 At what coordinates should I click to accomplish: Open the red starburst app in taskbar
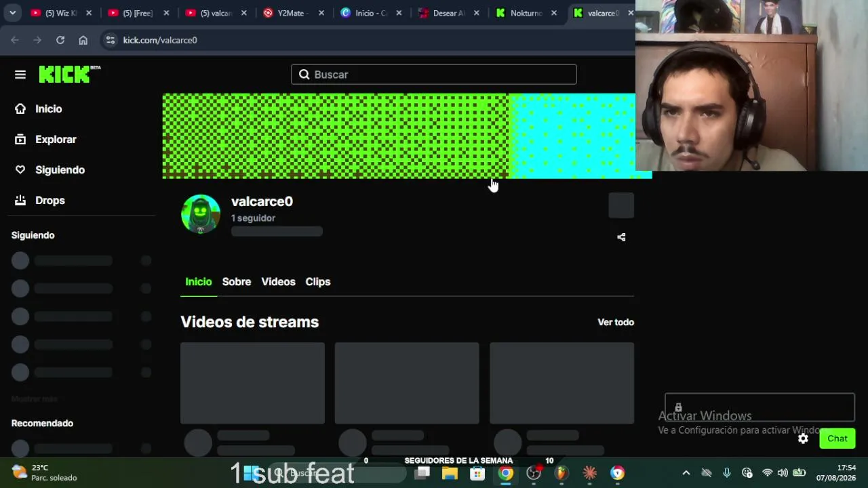(x=589, y=473)
